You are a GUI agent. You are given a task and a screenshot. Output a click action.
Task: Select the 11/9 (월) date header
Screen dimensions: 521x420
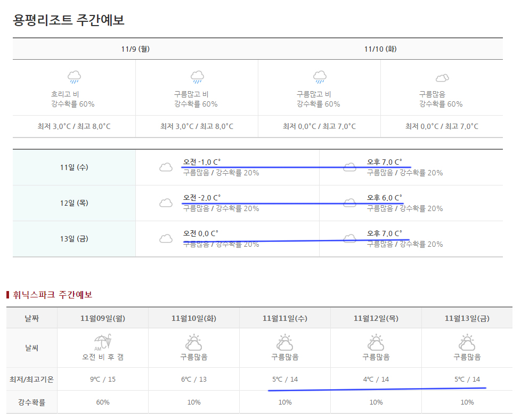135,49
